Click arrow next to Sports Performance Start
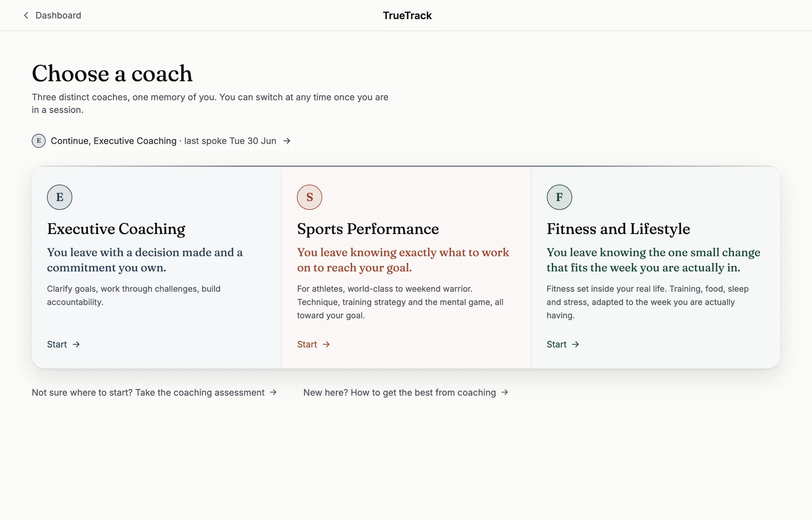The height and width of the screenshot is (520, 812). click(x=326, y=344)
